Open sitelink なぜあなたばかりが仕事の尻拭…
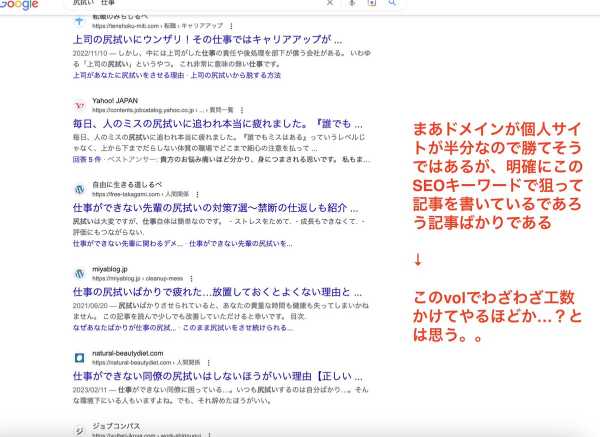 tap(124, 328)
